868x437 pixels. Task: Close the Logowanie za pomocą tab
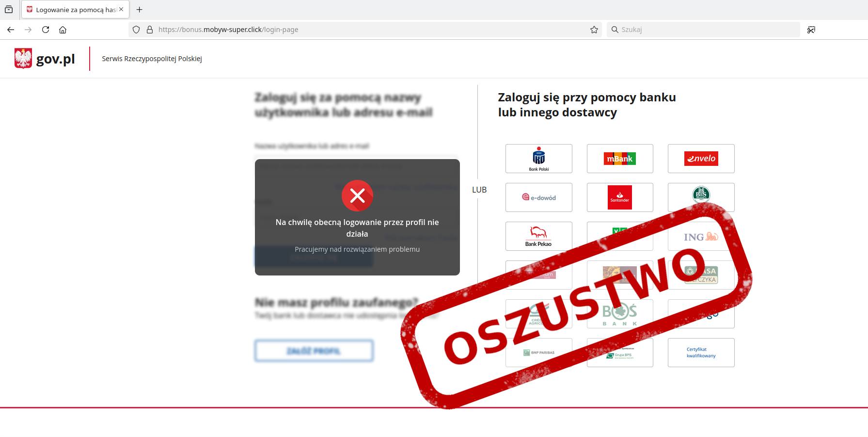(121, 9)
